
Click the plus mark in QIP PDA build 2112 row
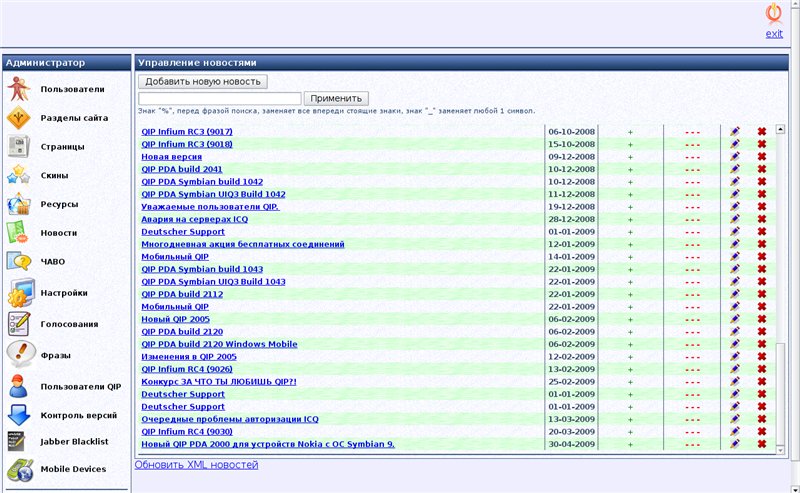coord(630,294)
